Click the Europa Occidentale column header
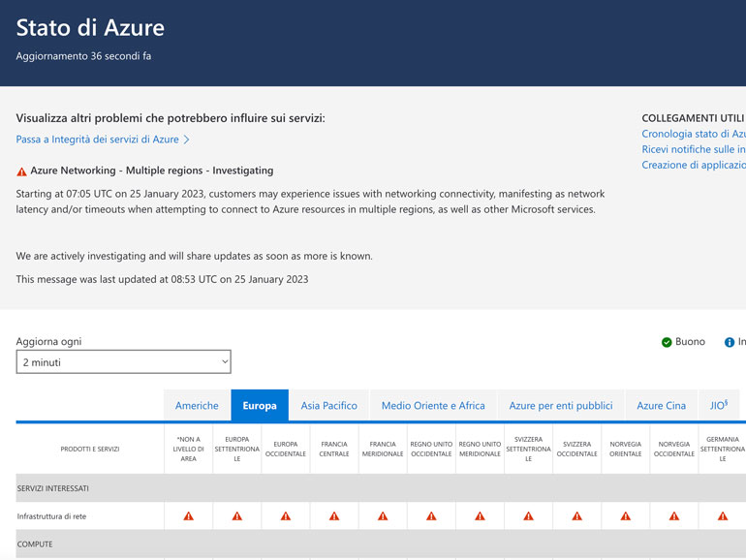The image size is (746, 560). (286, 449)
